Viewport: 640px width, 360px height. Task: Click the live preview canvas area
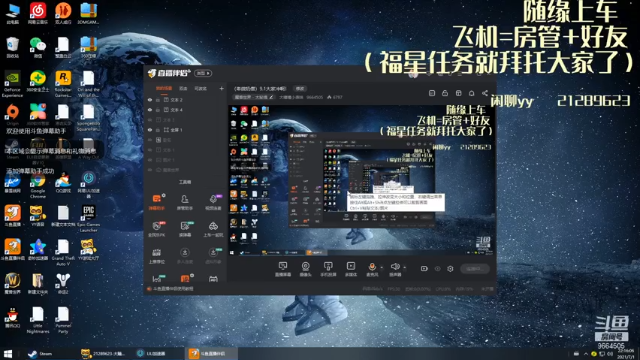coord(362,180)
